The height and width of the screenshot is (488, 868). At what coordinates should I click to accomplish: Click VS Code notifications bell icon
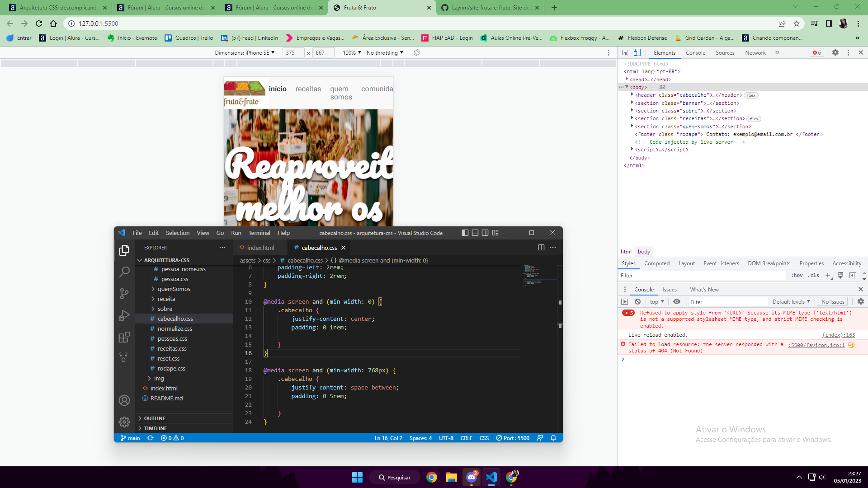[553, 438]
